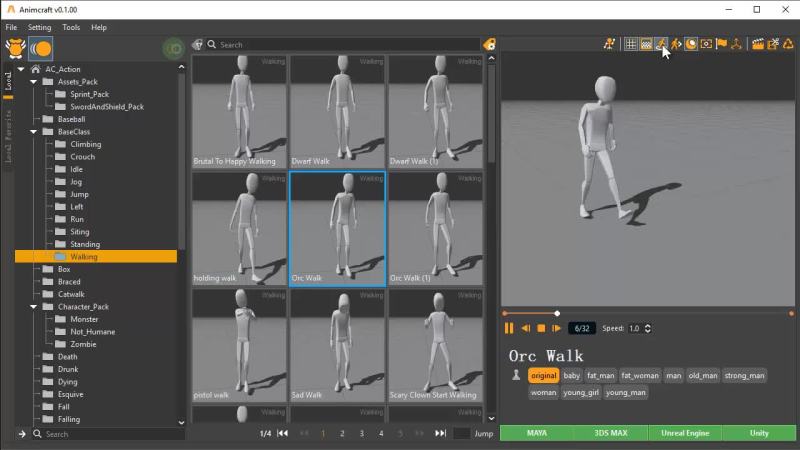This screenshot has width=800, height=450.
Task: Click the character figure icon beside tags
Action: point(516,375)
